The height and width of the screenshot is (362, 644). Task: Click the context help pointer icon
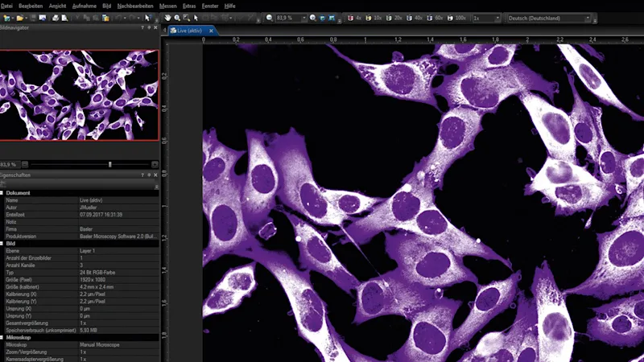click(148, 18)
